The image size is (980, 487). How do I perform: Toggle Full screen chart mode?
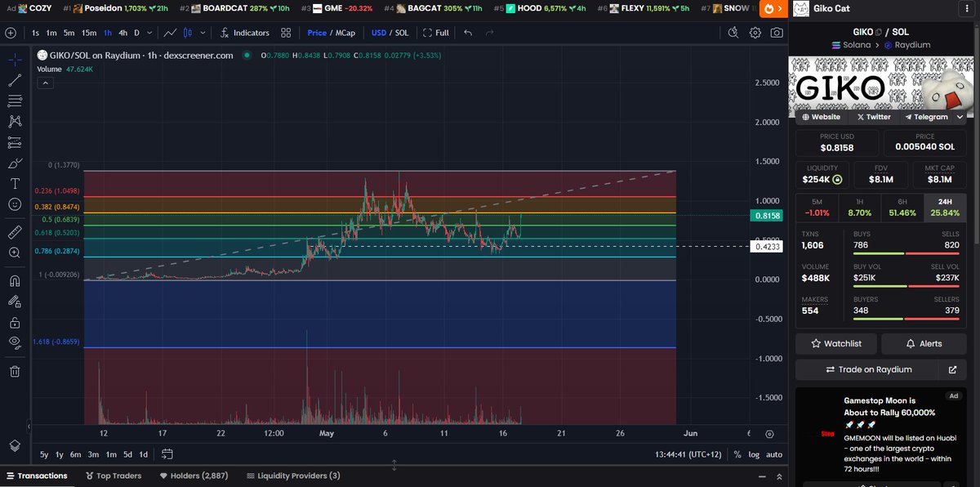[436, 33]
